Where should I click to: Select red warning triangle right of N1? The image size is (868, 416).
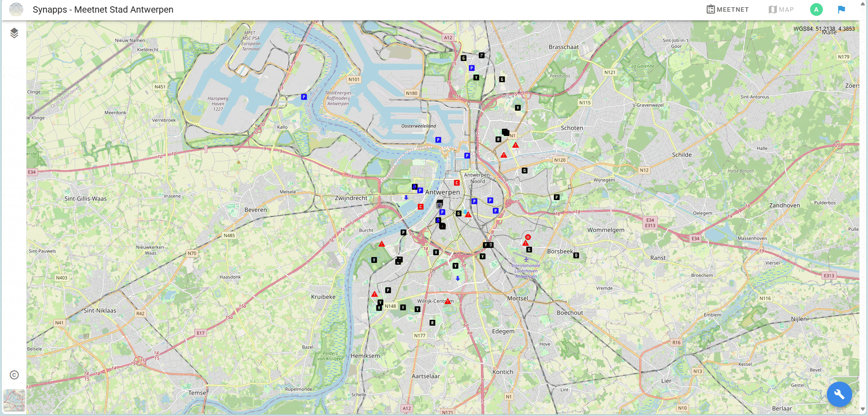coord(515,145)
